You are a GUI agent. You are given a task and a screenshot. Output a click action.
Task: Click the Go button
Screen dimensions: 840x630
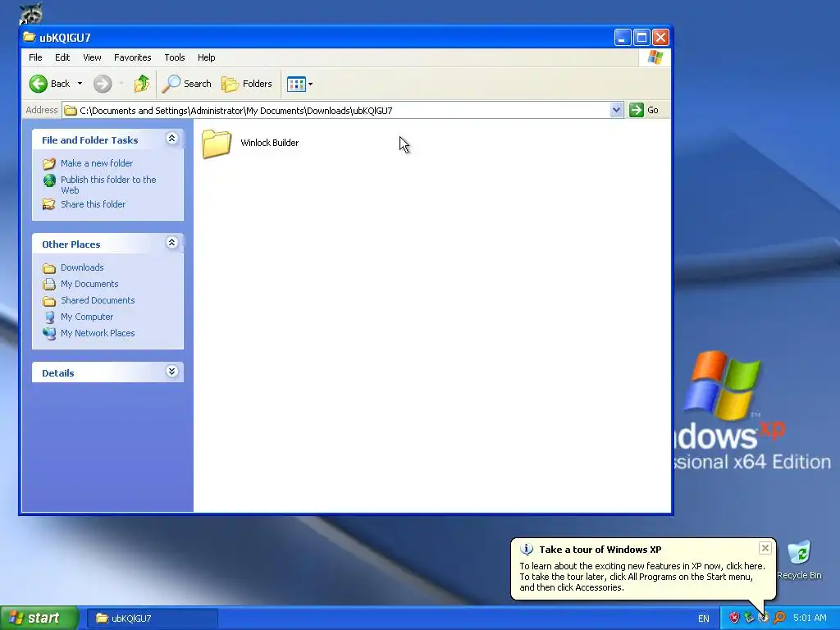(645, 110)
